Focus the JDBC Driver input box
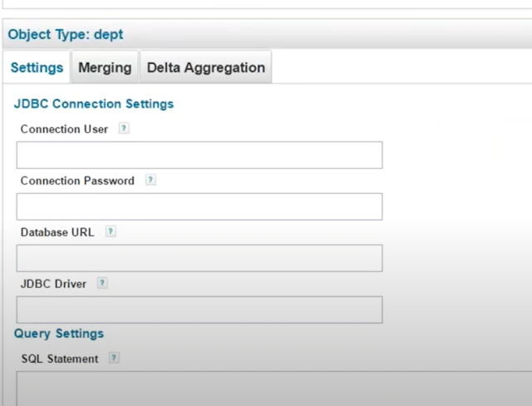This screenshot has height=406, width=532. coord(199,309)
